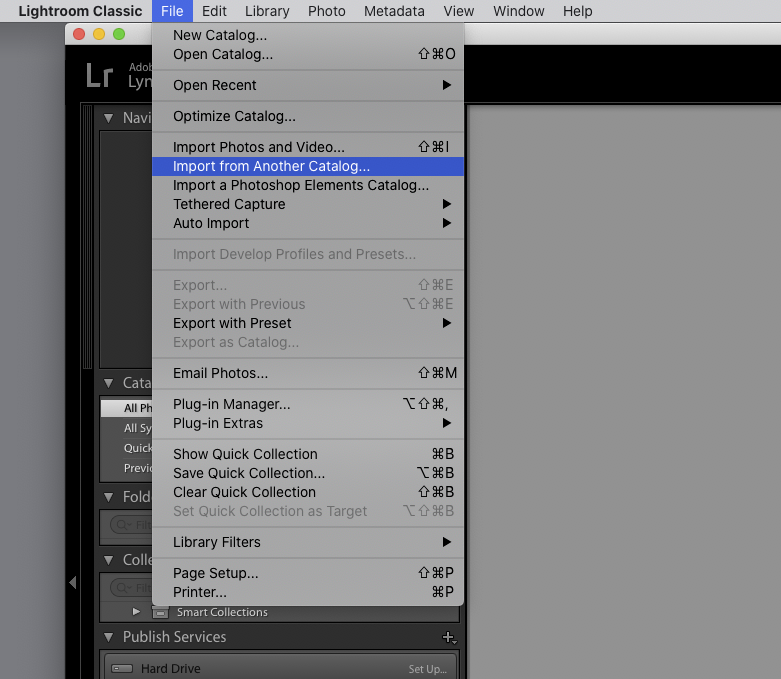Screen dimensions: 781x679
Task: Open the File menu
Action: (x=172, y=11)
